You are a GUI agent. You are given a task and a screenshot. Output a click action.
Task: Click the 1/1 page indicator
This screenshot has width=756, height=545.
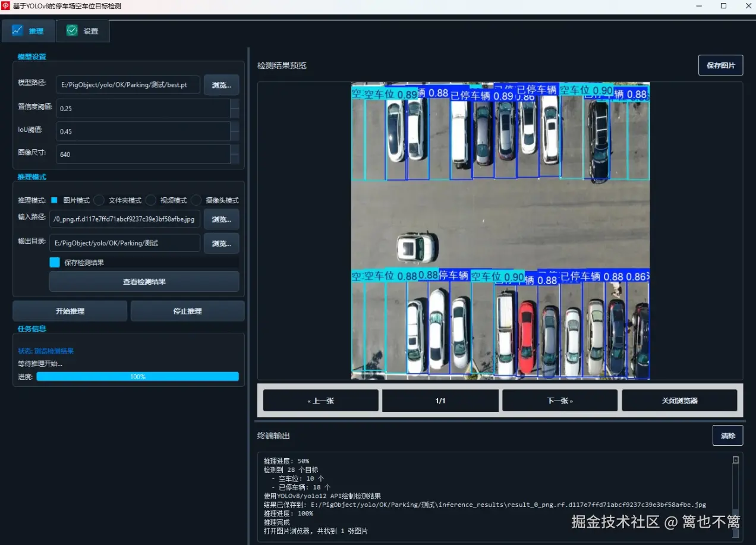[x=440, y=401]
